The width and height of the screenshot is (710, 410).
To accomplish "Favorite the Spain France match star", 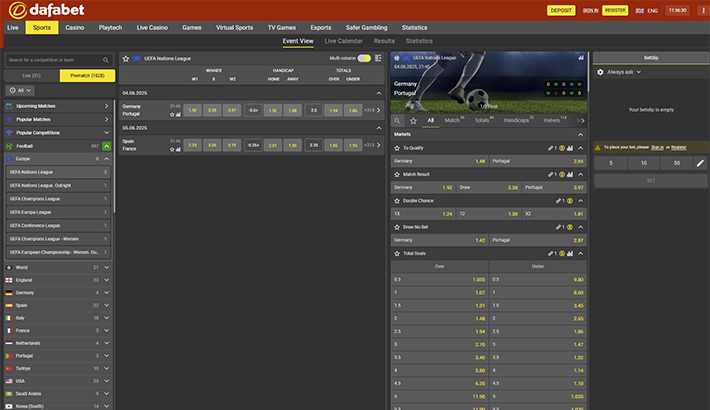I will pos(172,150).
